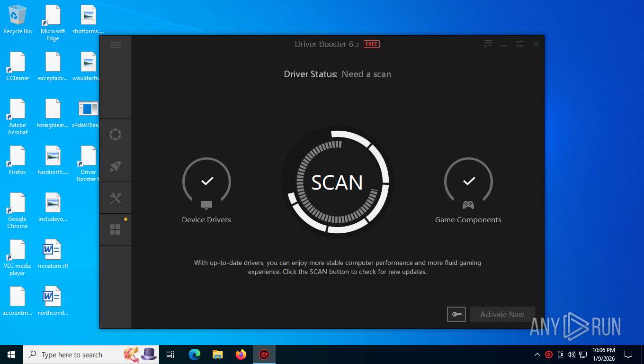Open the Windows Start menu
The image size is (644, 364).
click(11, 355)
